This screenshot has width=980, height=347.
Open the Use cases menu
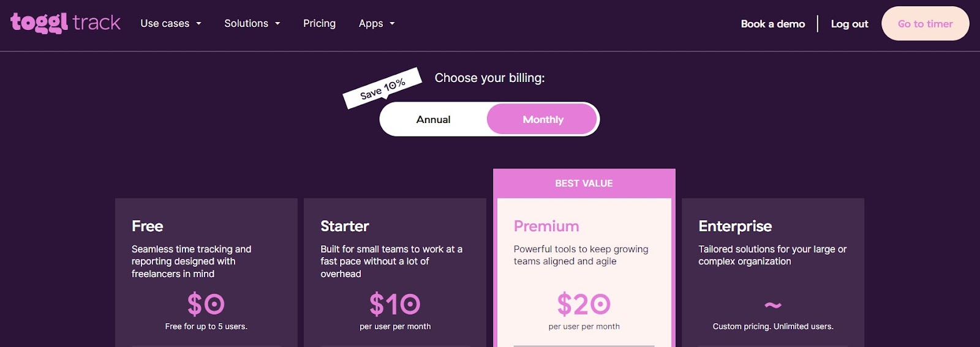coord(165,23)
